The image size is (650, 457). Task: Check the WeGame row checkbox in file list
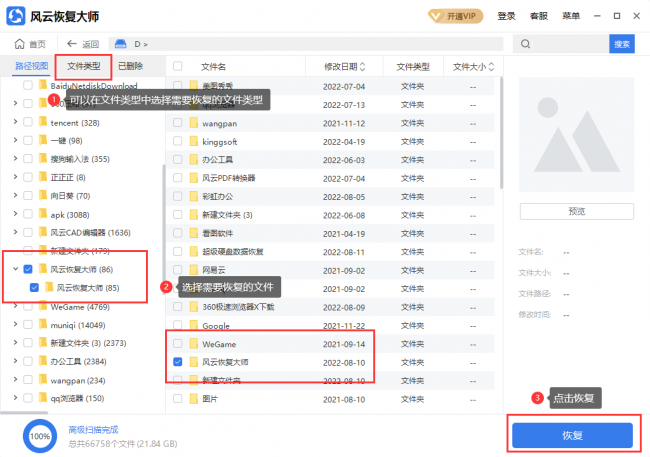pyautogui.click(x=177, y=343)
